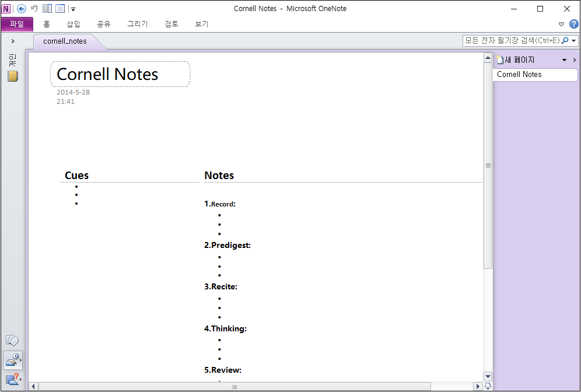The height and width of the screenshot is (392, 581).
Task: Go back using the blue Back arrow
Action: tap(22, 9)
